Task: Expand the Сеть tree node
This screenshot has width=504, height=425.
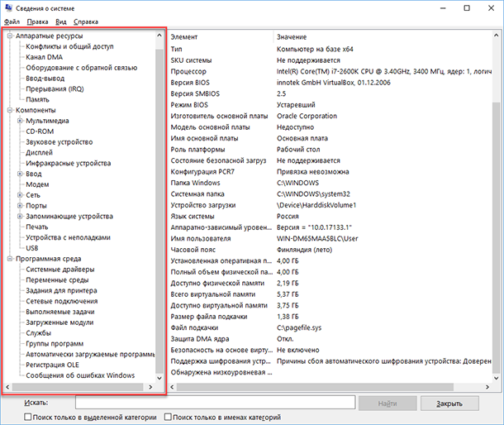Action: tap(20, 195)
